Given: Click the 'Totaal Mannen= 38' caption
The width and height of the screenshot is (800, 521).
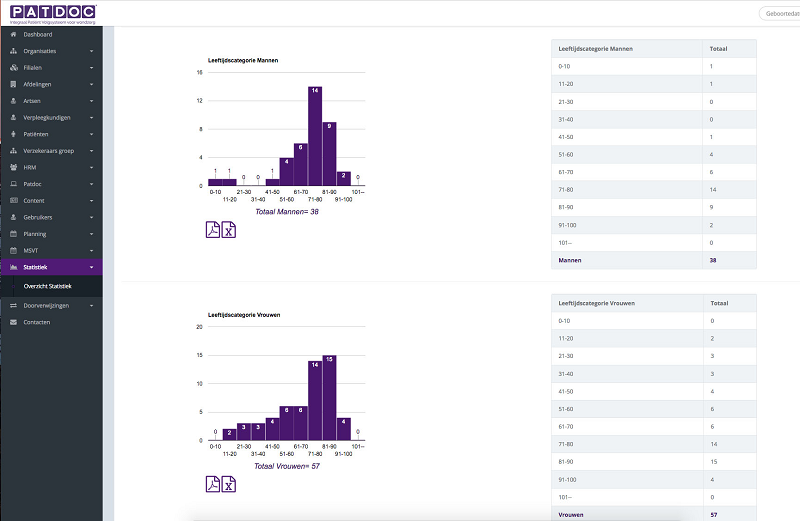Looking at the screenshot, I should pyautogui.click(x=287, y=212).
